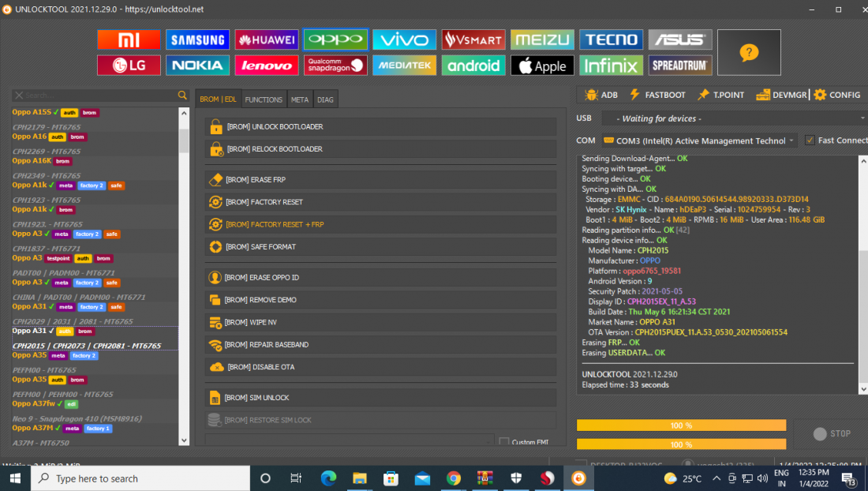Viewport: 868px width, 491px height.
Task: Show hidden system tray icons
Action: pos(716,478)
